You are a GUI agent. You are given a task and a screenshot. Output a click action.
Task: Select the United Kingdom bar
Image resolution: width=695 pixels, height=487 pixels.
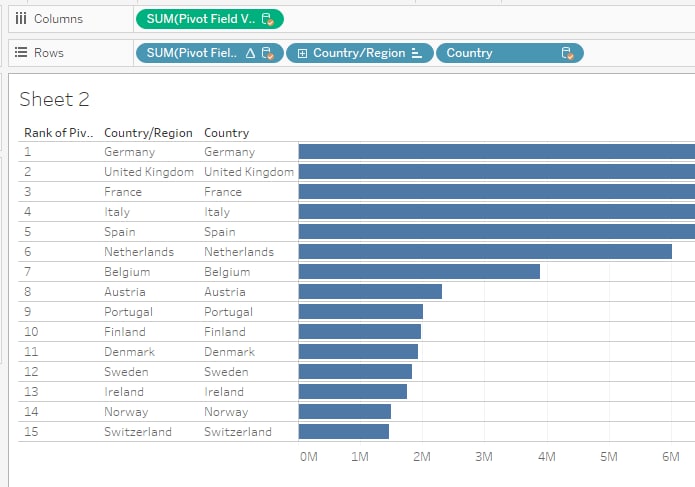click(496, 171)
